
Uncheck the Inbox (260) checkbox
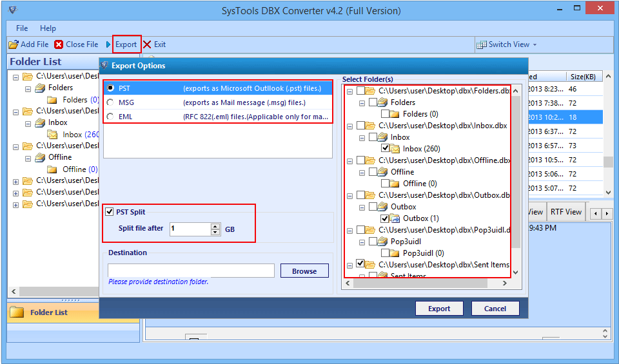(385, 149)
